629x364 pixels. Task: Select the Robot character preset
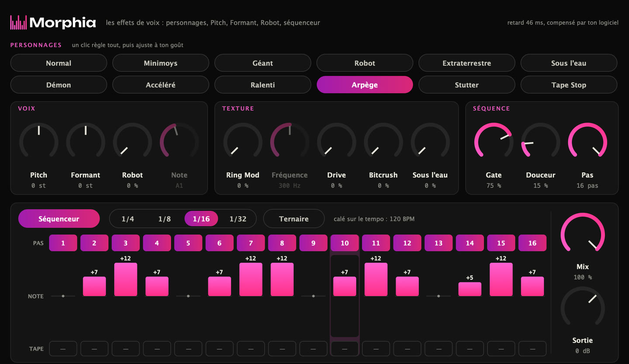coord(365,63)
